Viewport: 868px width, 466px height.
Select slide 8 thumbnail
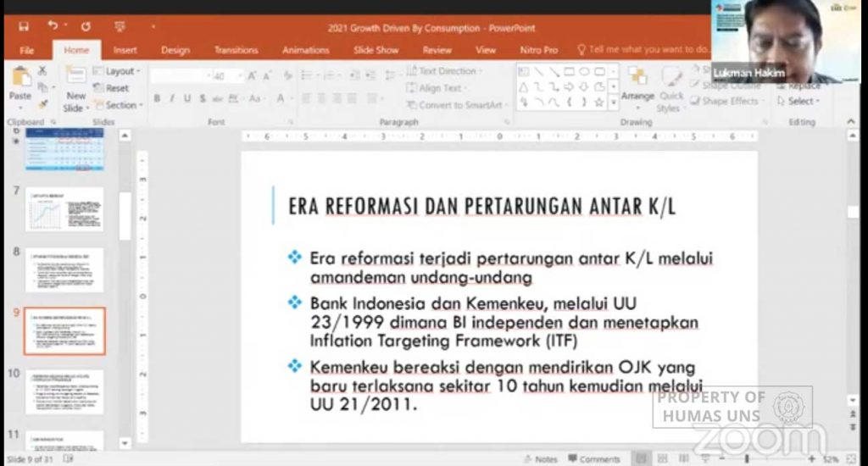(64, 270)
